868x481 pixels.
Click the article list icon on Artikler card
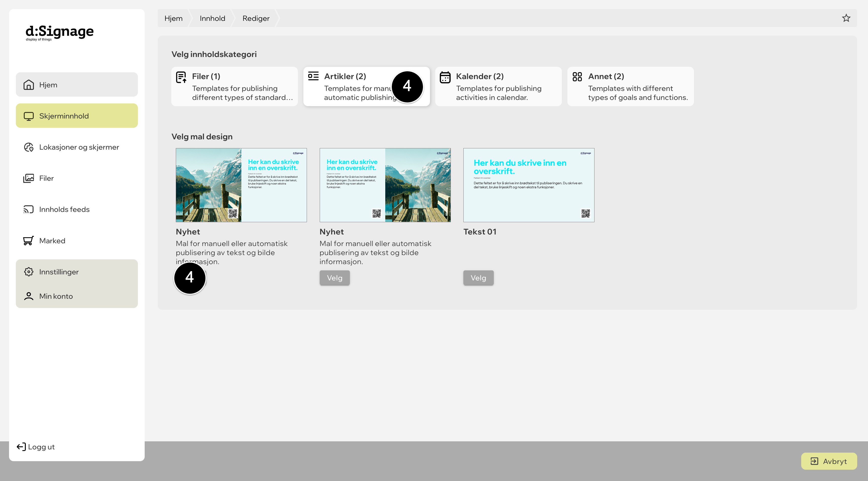313,76
